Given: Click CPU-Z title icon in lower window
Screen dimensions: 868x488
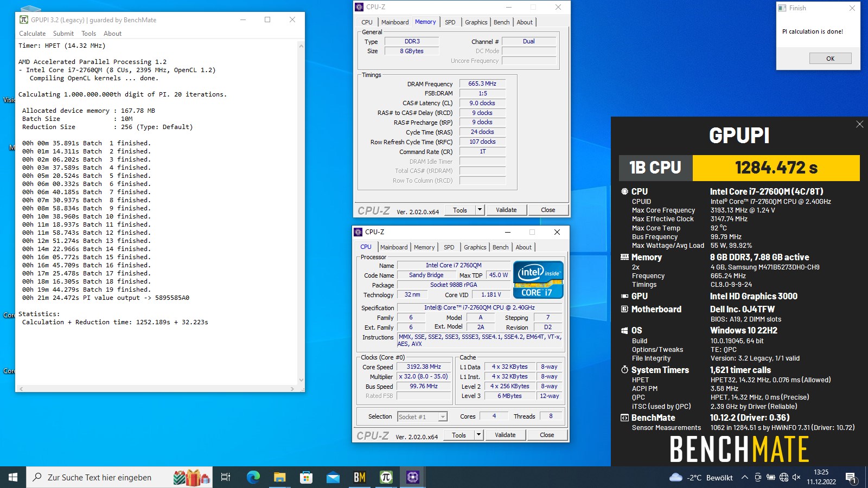Looking at the screenshot, I should pyautogui.click(x=358, y=232).
